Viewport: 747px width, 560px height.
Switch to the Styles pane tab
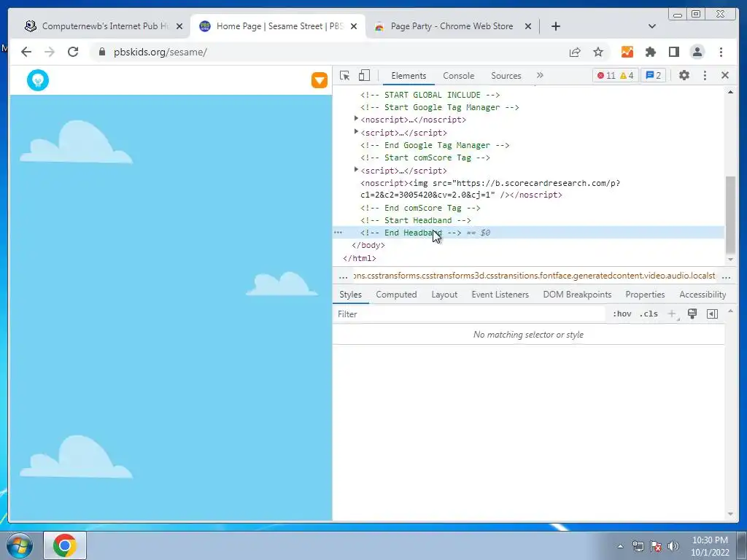[x=350, y=295]
